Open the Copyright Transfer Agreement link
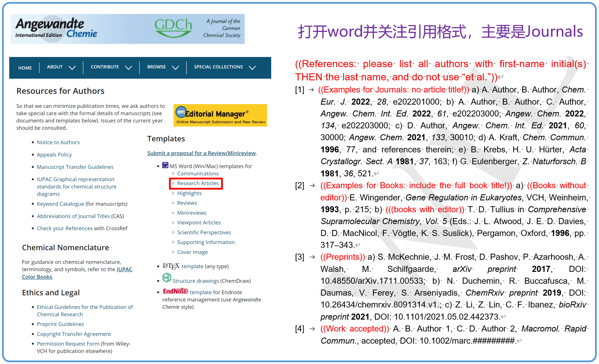Screen dimensions: 599x364 (74, 334)
